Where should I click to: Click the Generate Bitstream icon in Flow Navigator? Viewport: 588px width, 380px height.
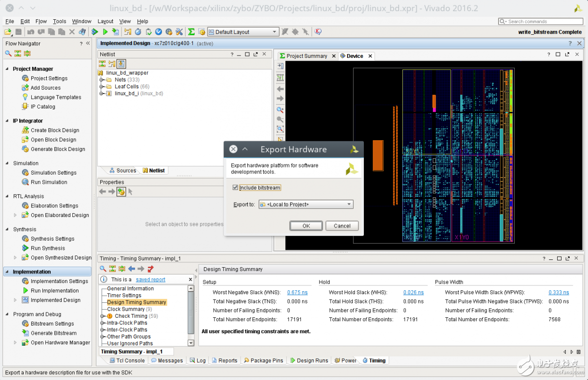click(x=26, y=333)
